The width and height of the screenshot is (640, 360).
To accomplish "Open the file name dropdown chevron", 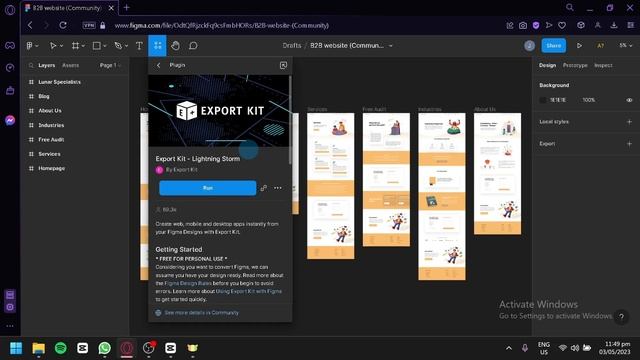I will coord(391,46).
